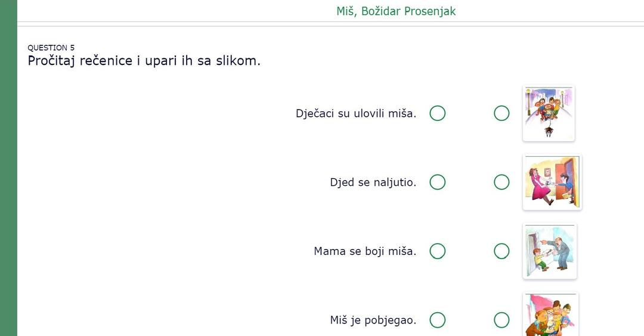Click the partially visible bottom group picture

click(x=551, y=316)
